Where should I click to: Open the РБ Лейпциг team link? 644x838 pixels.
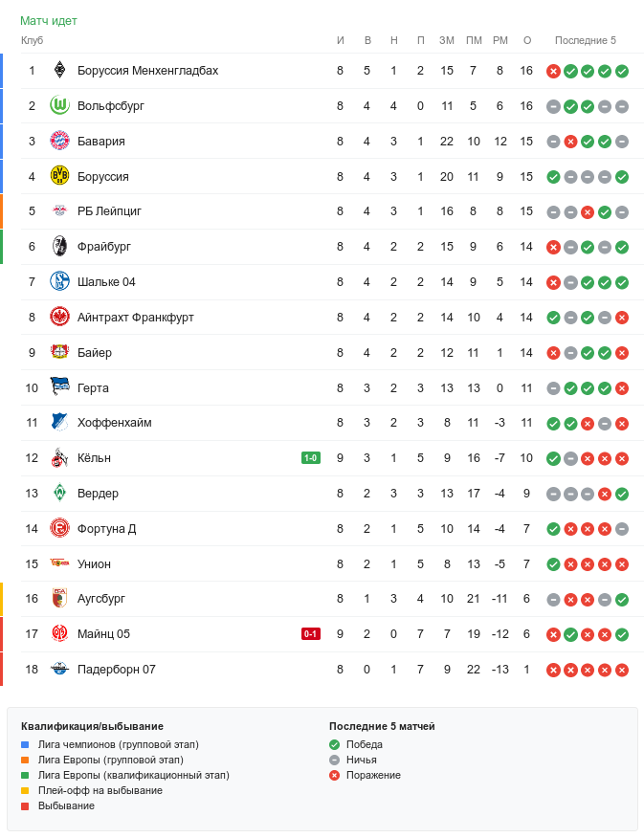[109, 211]
